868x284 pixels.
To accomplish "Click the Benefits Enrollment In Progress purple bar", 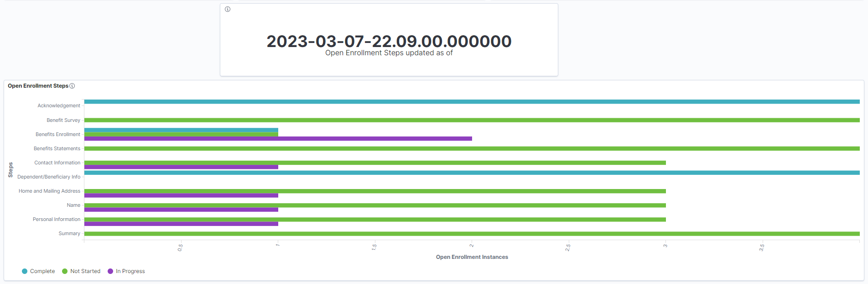I will [x=278, y=138].
